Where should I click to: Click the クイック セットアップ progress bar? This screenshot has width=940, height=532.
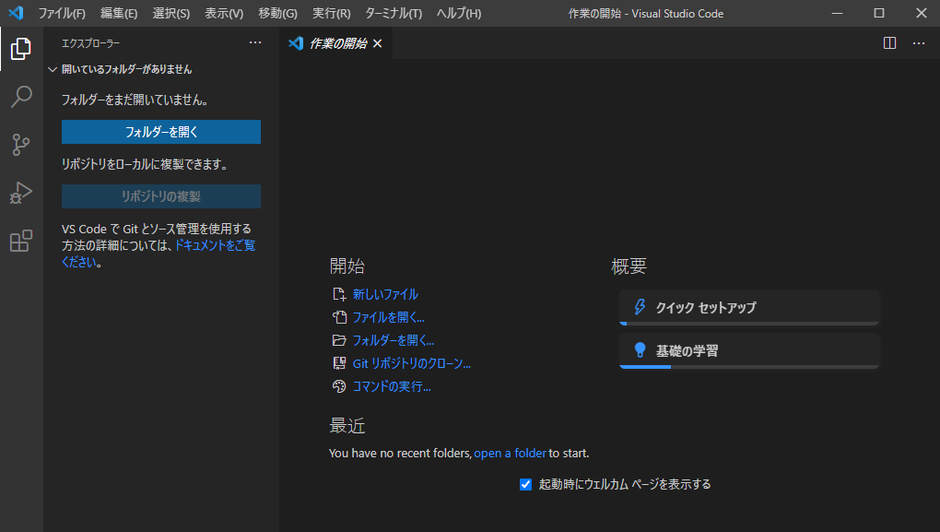pos(749,323)
